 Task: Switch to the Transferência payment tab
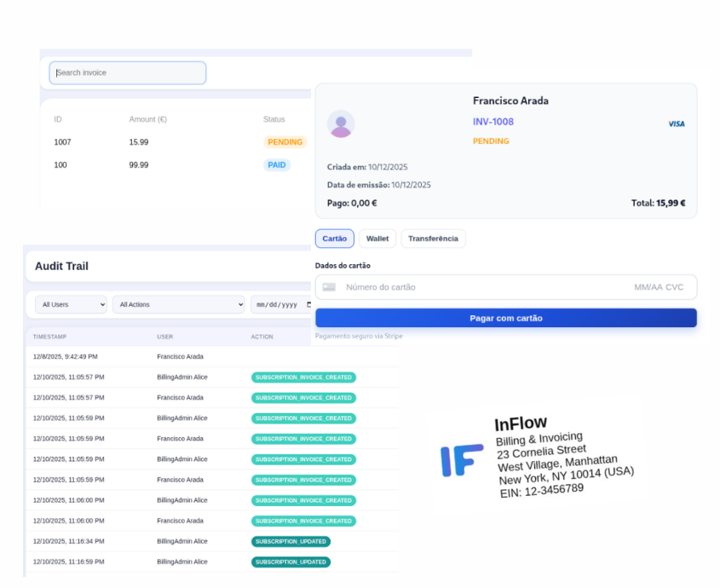(433, 239)
